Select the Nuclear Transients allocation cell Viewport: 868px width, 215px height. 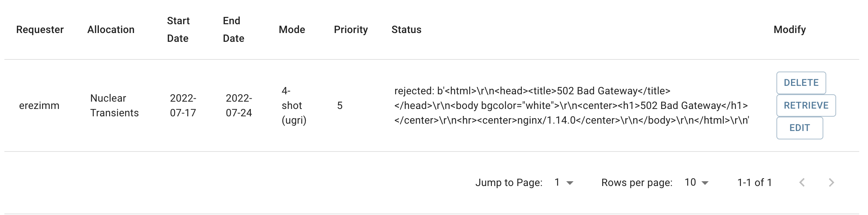click(x=114, y=106)
